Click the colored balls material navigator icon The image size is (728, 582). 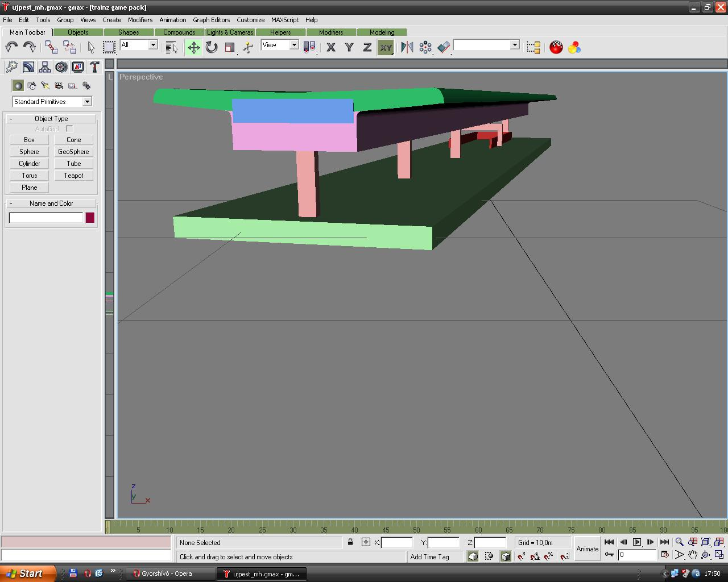pos(574,47)
